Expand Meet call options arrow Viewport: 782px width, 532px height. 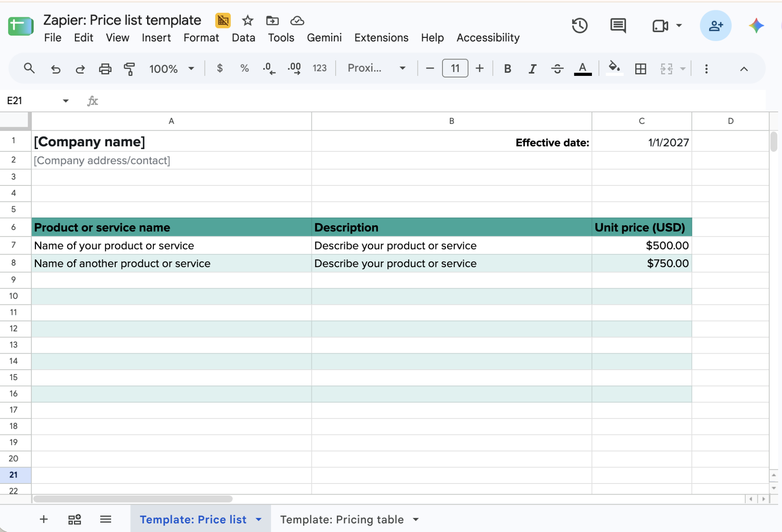tap(679, 26)
